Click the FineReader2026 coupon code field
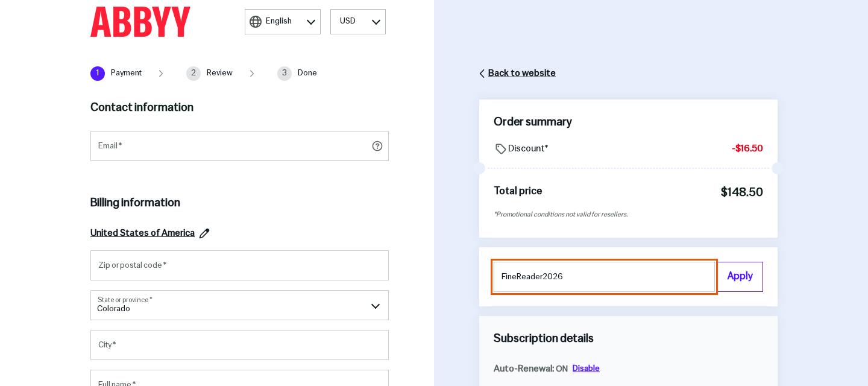The height and width of the screenshot is (386, 868). (x=604, y=277)
